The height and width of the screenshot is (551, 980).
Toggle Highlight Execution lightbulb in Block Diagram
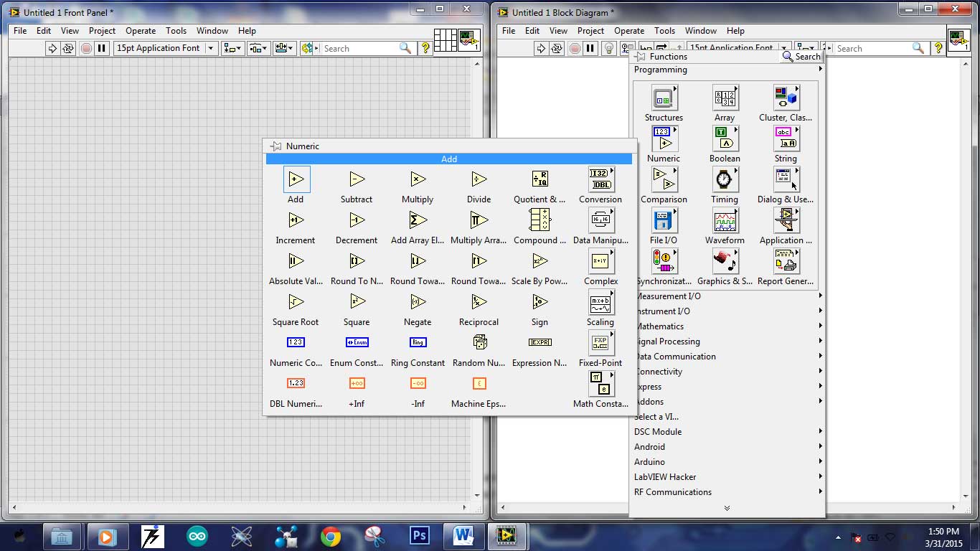point(609,49)
